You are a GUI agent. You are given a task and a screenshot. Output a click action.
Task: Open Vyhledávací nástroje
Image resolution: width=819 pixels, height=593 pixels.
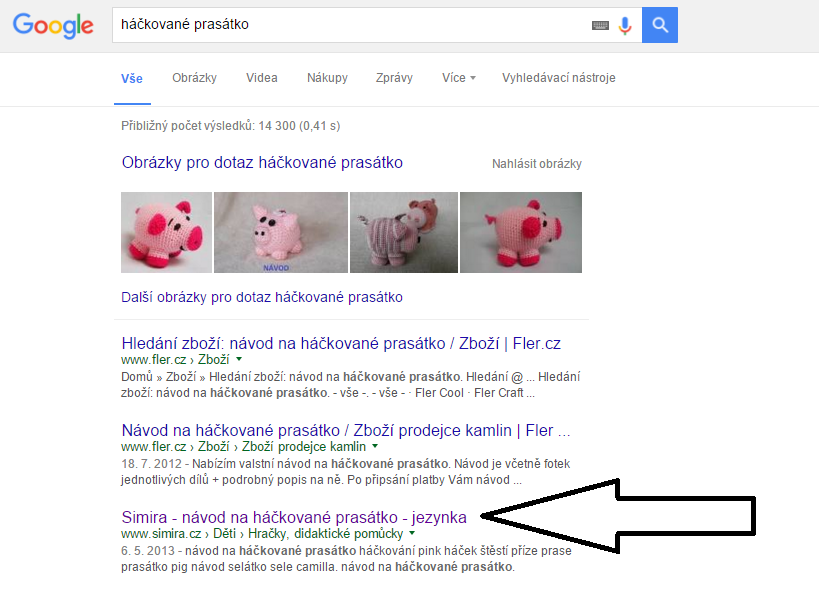(558, 78)
